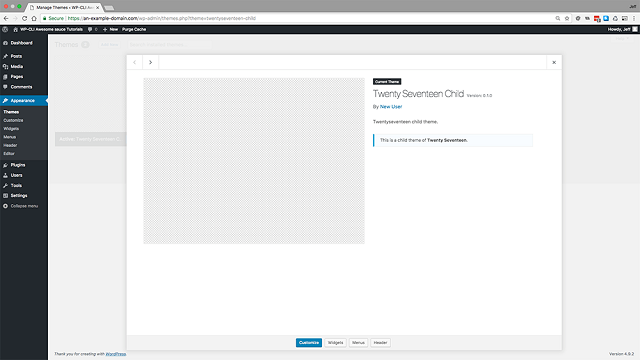Screen dimensions: 640x360
Task: Click Purge Cache in admin bar
Action: click(x=134, y=29)
